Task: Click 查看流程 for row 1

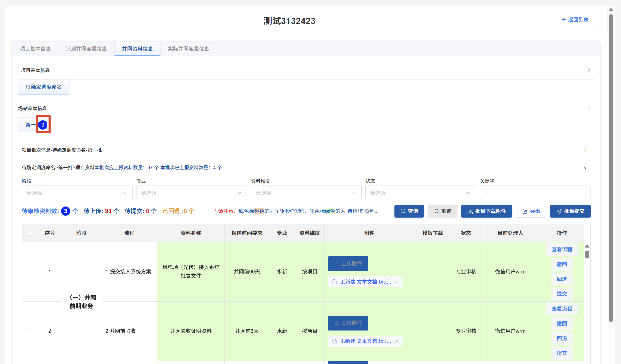Action: 562,249
